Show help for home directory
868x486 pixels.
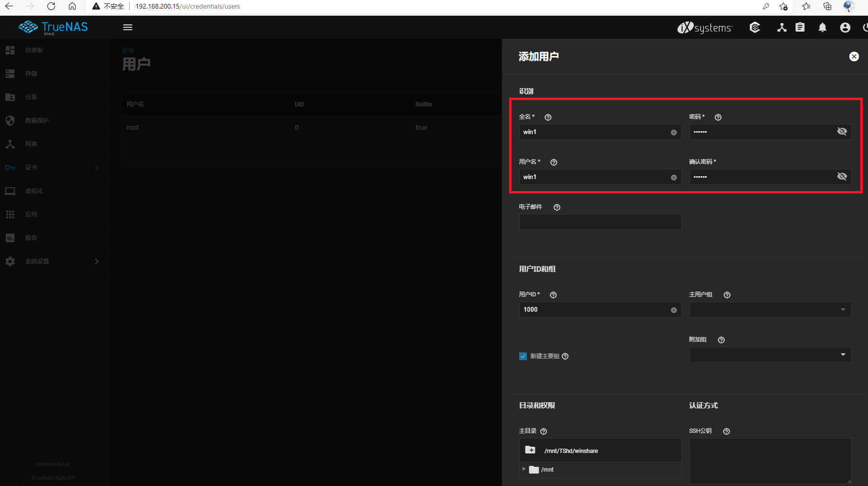[x=544, y=431]
